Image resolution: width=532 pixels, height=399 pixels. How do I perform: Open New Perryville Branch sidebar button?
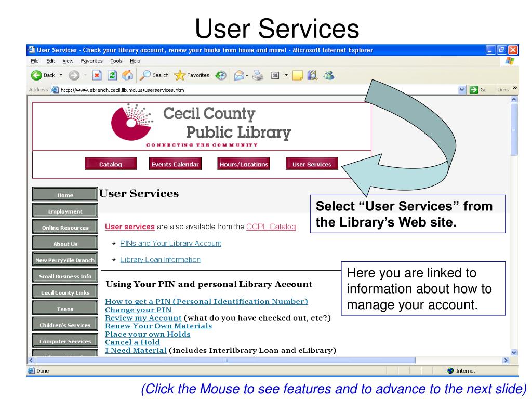point(65,260)
